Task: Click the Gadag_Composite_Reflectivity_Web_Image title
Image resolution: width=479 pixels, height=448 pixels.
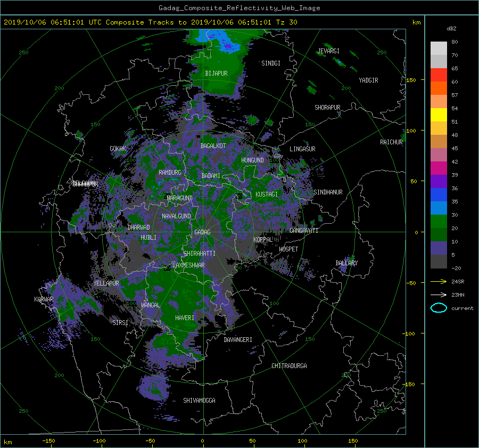Action: [239, 8]
